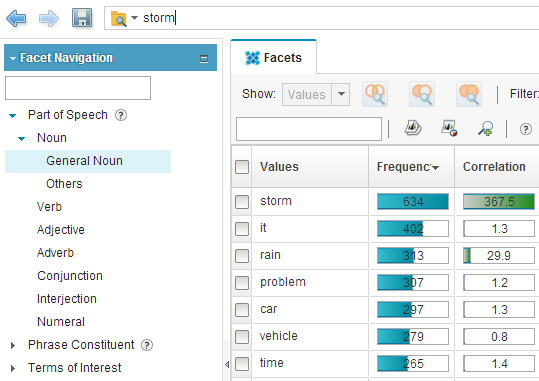Click the value text 'rain'
The width and height of the screenshot is (539, 381).
270,255
